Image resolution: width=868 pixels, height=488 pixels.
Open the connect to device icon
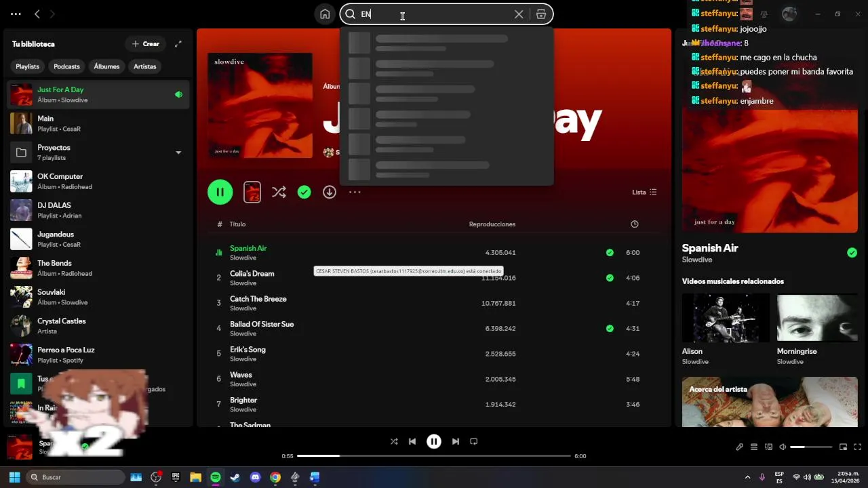(x=768, y=447)
